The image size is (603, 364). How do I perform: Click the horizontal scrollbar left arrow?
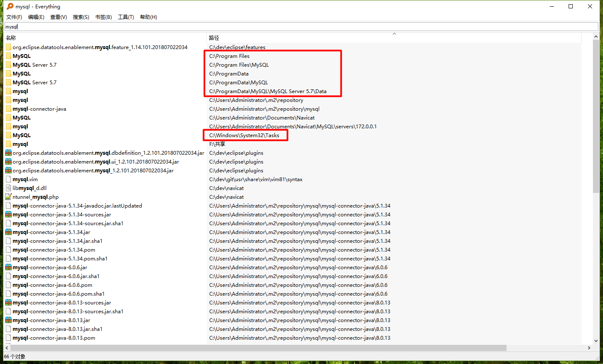7,348
